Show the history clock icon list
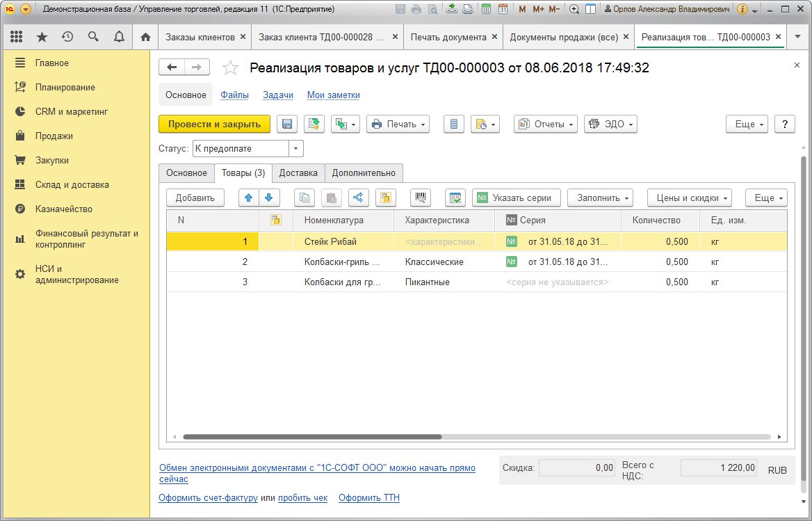This screenshot has height=521, width=812. [x=67, y=37]
